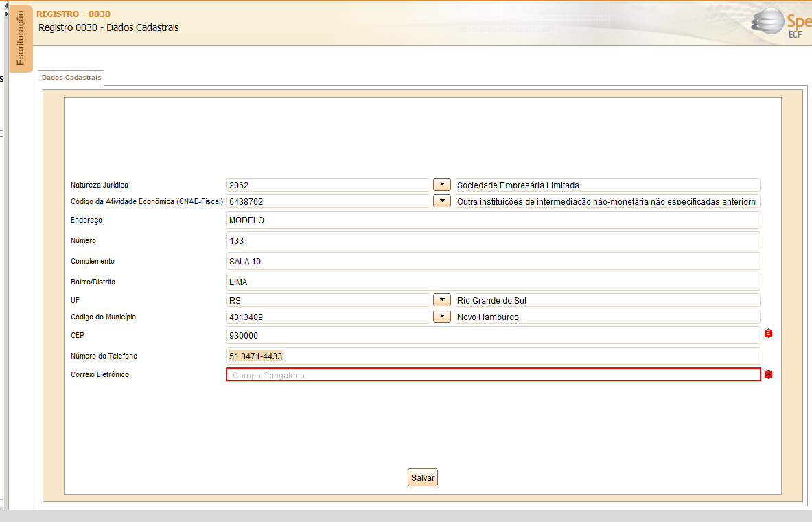The width and height of the screenshot is (812, 522).
Task: Expand the Código do Município dropdown
Action: point(442,316)
